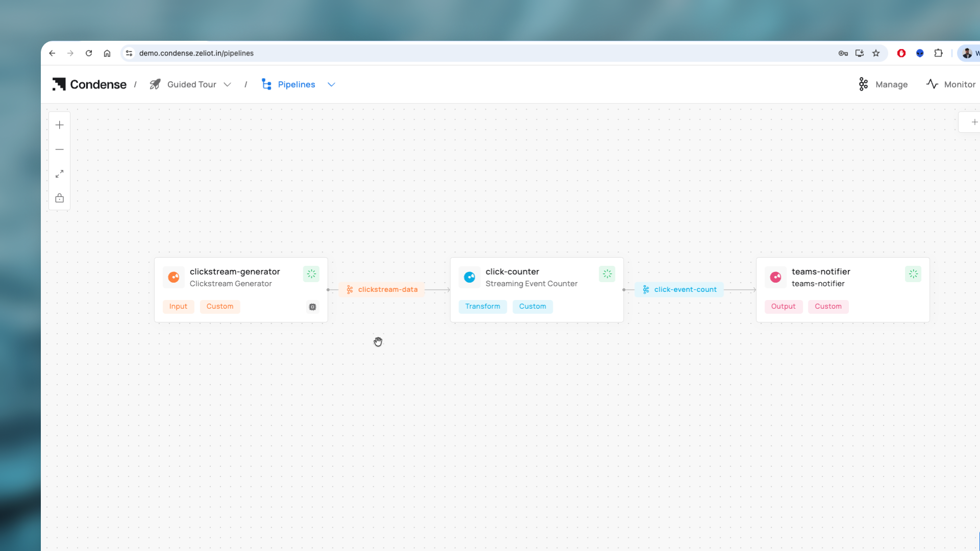Screen dimensions: 980x551
Task: Bookmark page with star icon
Action: [876, 53]
